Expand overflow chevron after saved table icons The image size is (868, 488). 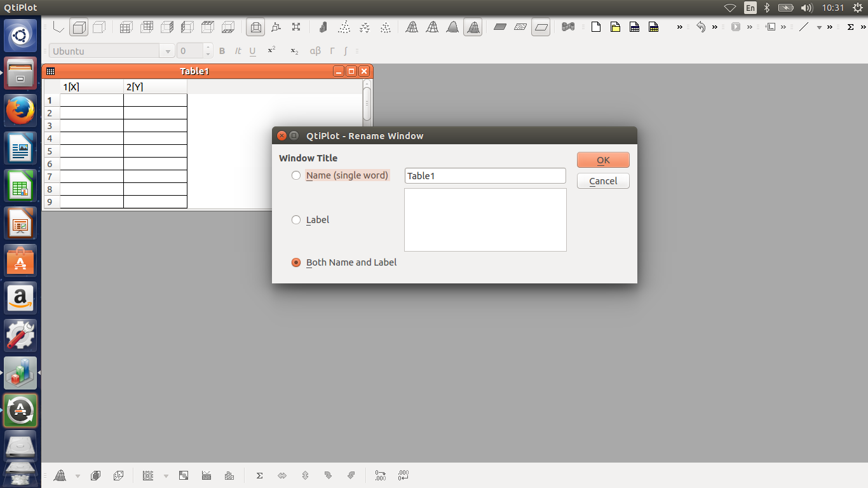coord(680,27)
